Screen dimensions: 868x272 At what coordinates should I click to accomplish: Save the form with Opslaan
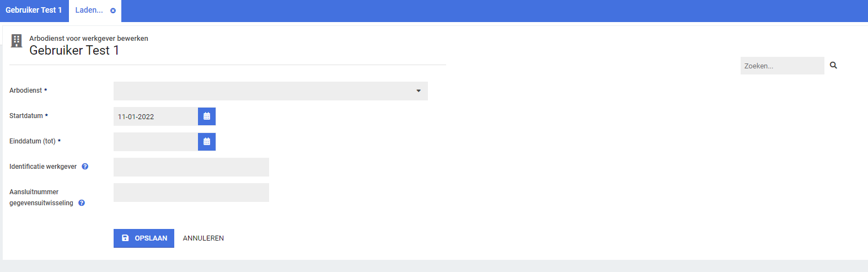(x=144, y=238)
